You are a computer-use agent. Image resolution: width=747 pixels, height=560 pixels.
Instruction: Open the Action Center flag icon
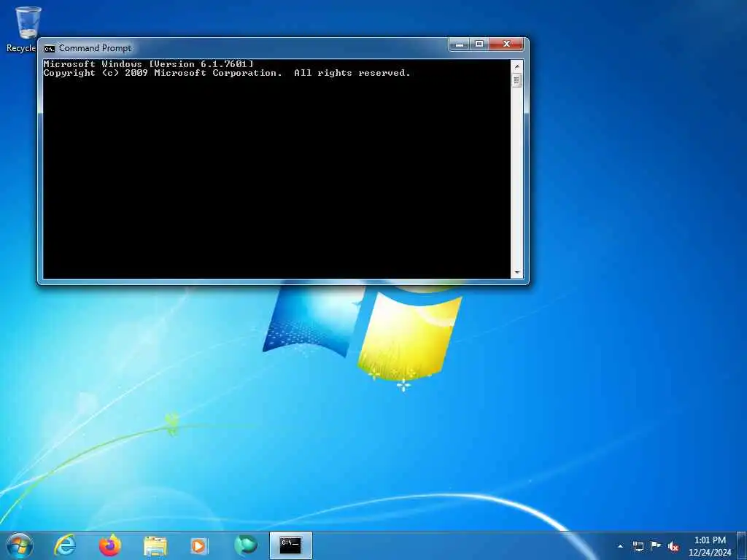click(656, 546)
